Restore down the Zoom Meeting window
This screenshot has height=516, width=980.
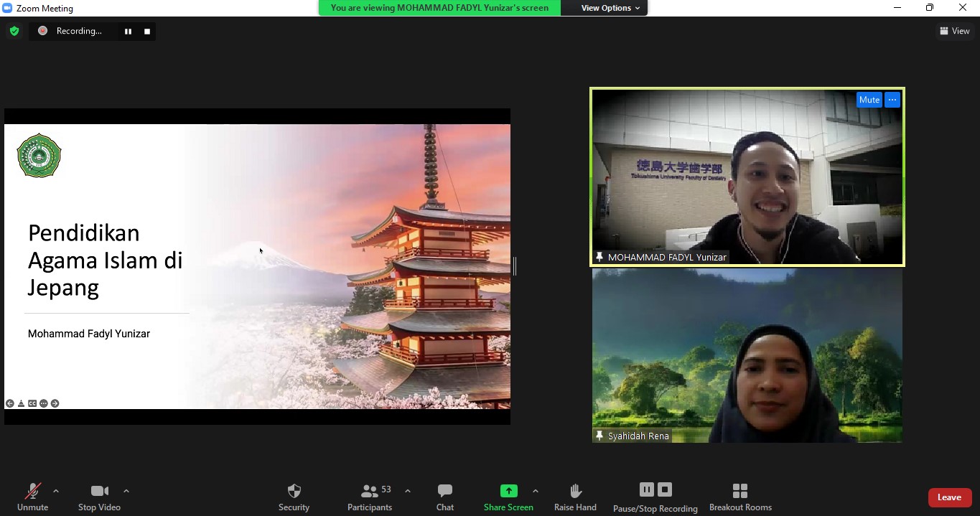(930, 8)
